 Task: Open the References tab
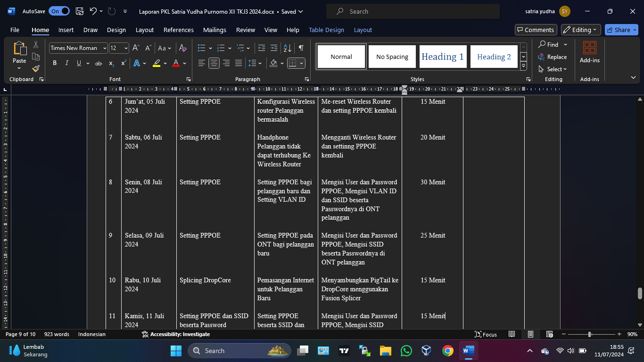point(179,30)
